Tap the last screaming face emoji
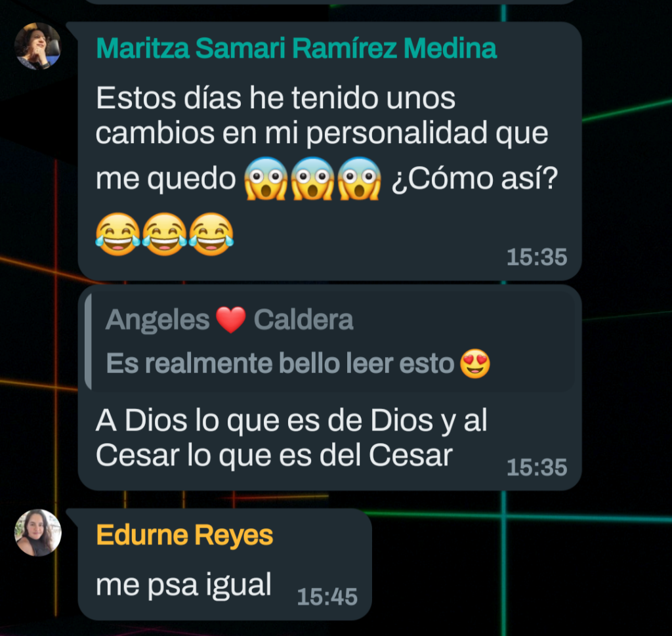 359,179
